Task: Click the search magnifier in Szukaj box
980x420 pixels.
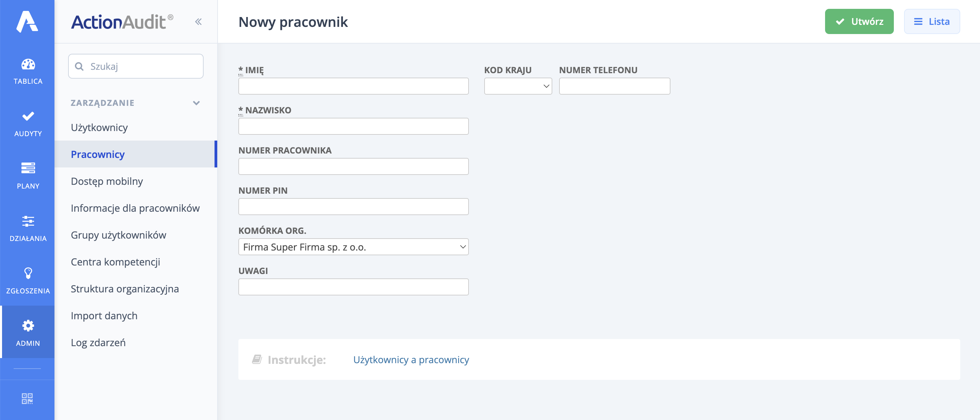Action: pyautogui.click(x=80, y=66)
